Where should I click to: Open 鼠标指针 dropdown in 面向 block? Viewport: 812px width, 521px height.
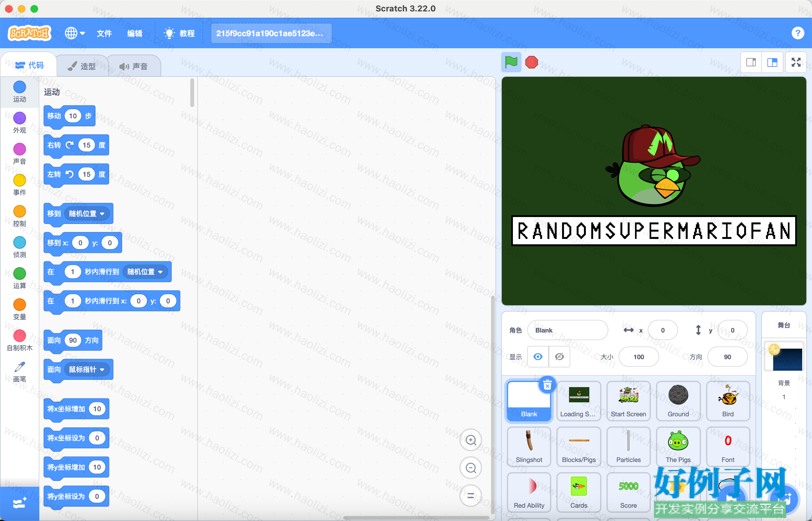tap(87, 369)
